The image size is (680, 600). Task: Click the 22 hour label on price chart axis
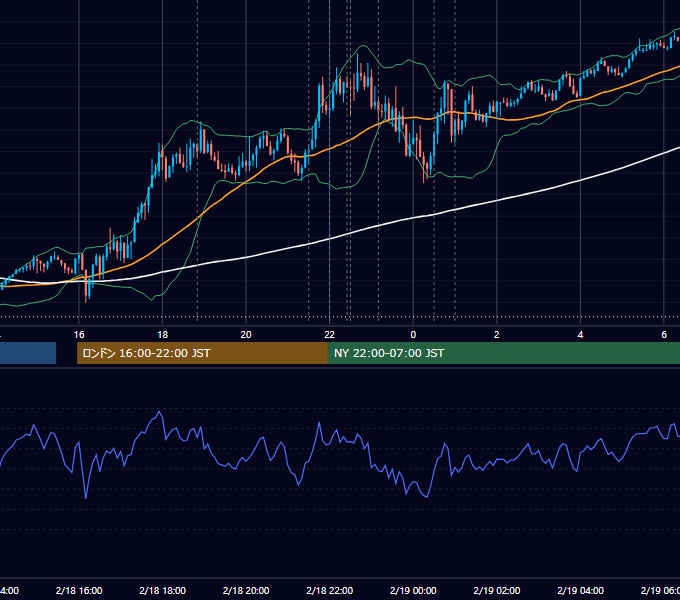point(330,335)
